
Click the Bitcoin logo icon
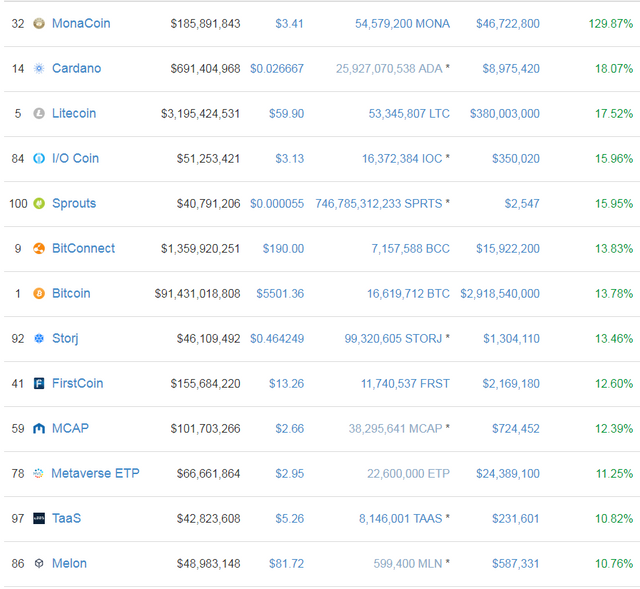(39, 293)
